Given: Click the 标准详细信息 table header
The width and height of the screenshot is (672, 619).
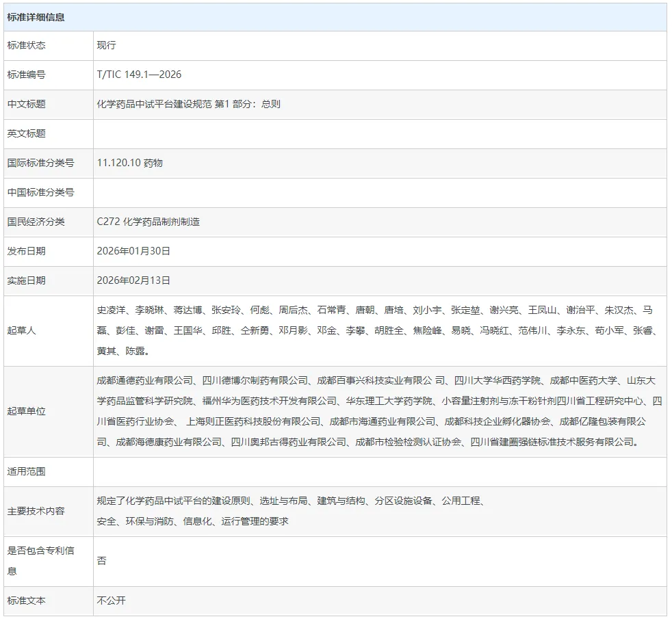Looking at the screenshot, I should [36, 17].
